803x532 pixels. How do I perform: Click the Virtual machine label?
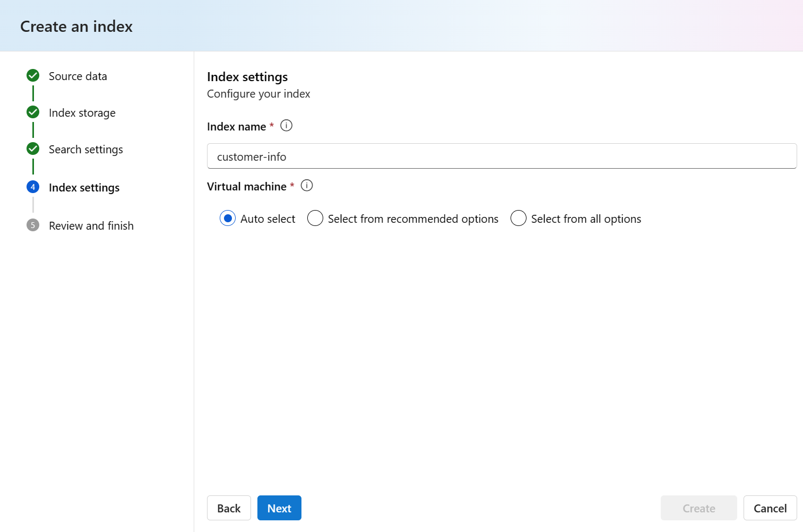tap(247, 187)
